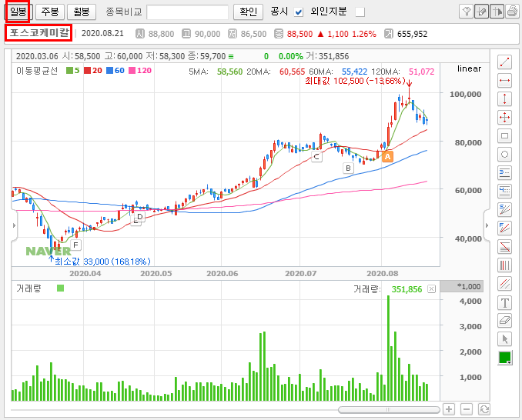
Task: Click the 확인 confirm button
Action: coord(249,12)
